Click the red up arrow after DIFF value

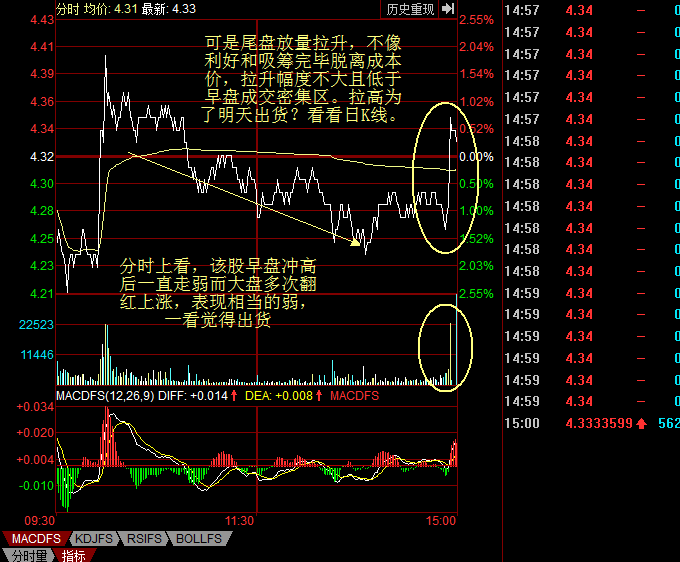tap(234, 397)
